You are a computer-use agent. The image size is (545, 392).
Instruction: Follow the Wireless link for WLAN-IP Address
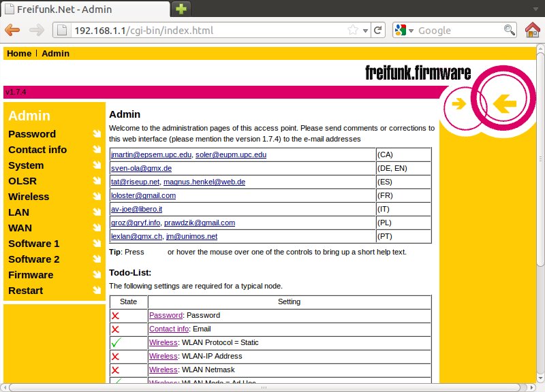pyautogui.click(x=163, y=356)
